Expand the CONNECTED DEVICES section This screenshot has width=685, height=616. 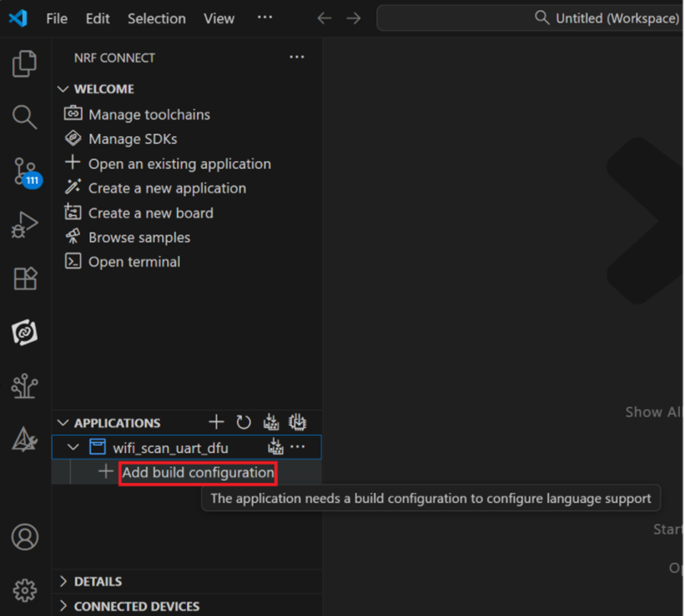[63, 606]
